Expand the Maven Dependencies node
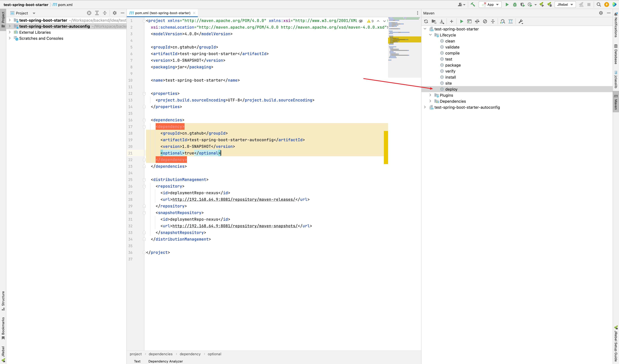The width and height of the screenshot is (619, 364). point(430,101)
